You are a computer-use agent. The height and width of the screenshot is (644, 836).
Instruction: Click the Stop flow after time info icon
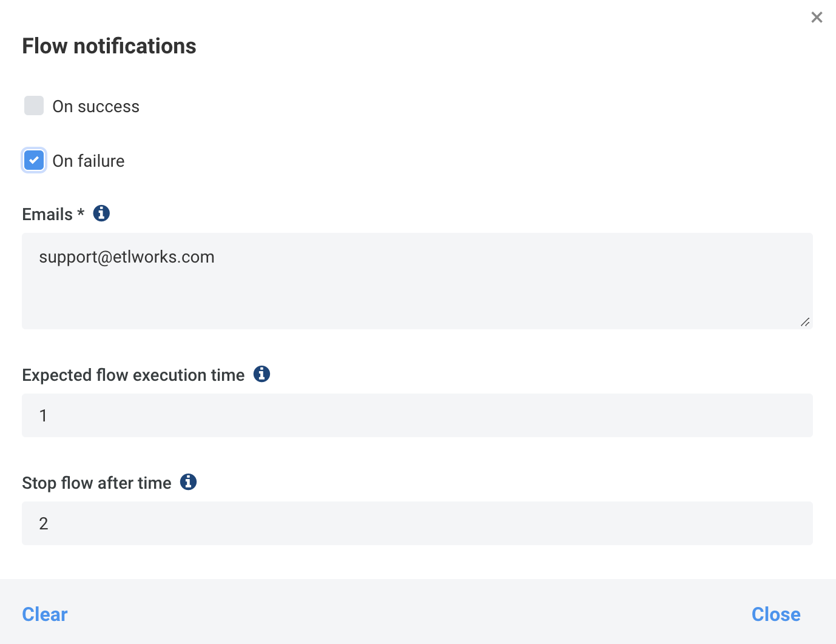pos(189,482)
